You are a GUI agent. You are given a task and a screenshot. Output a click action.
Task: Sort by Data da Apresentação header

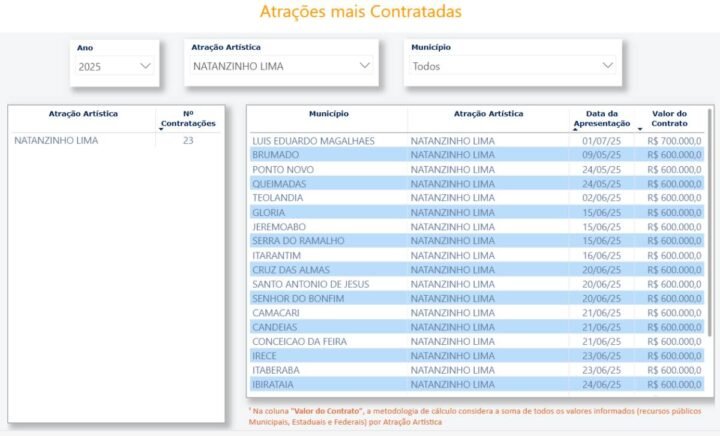pyautogui.click(x=602, y=118)
